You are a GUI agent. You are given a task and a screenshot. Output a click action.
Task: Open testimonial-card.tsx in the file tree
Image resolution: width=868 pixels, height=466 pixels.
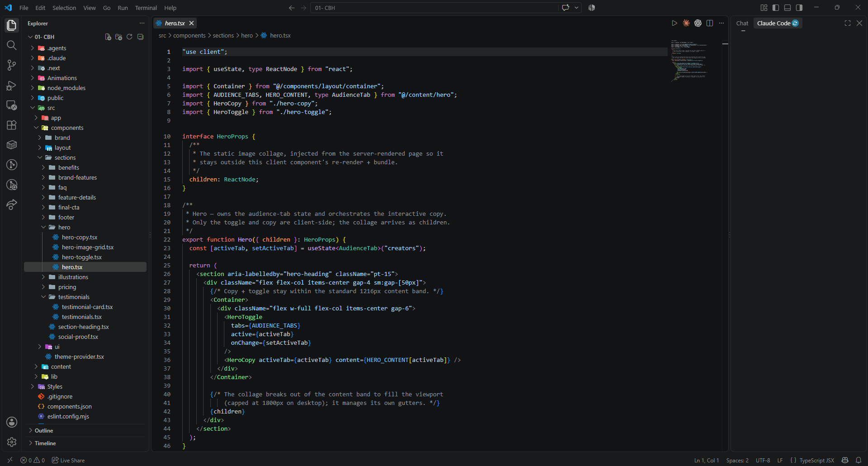(87, 307)
